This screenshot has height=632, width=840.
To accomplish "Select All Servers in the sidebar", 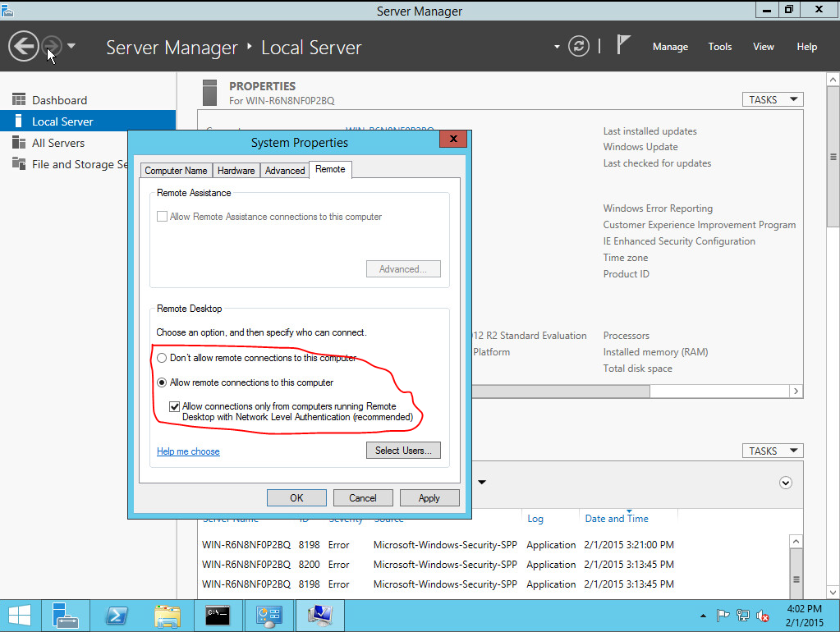I will (x=58, y=143).
